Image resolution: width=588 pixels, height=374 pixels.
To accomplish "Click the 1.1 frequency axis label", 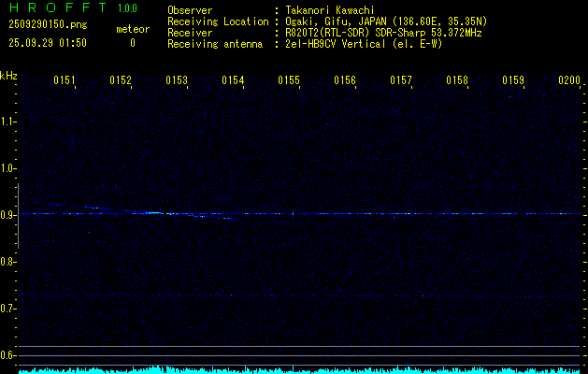I will click(8, 122).
